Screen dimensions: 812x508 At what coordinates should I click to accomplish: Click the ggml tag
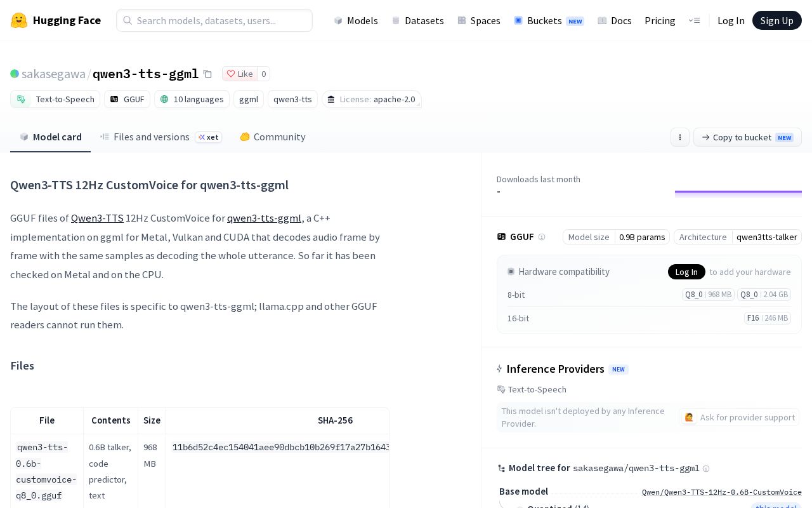pyautogui.click(x=249, y=99)
